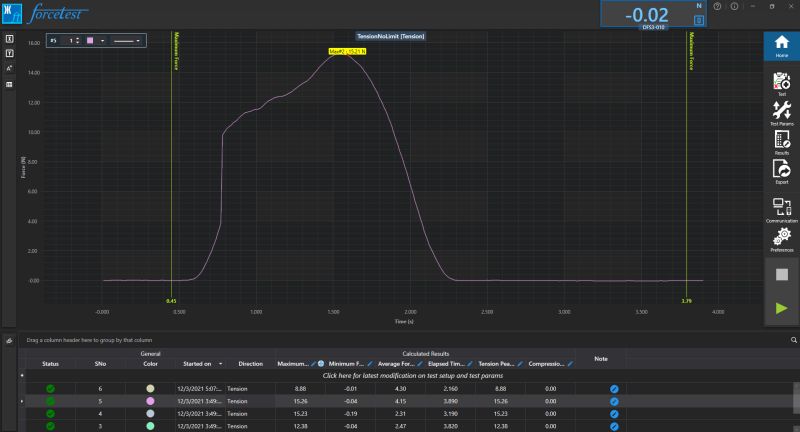Click the icon left of group-by panel
The image size is (800, 432).
click(x=9, y=340)
